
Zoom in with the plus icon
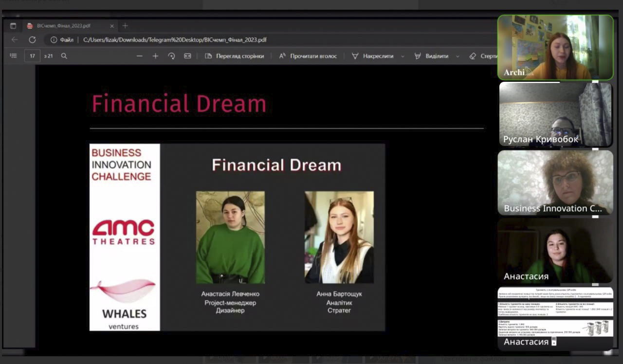tap(155, 56)
